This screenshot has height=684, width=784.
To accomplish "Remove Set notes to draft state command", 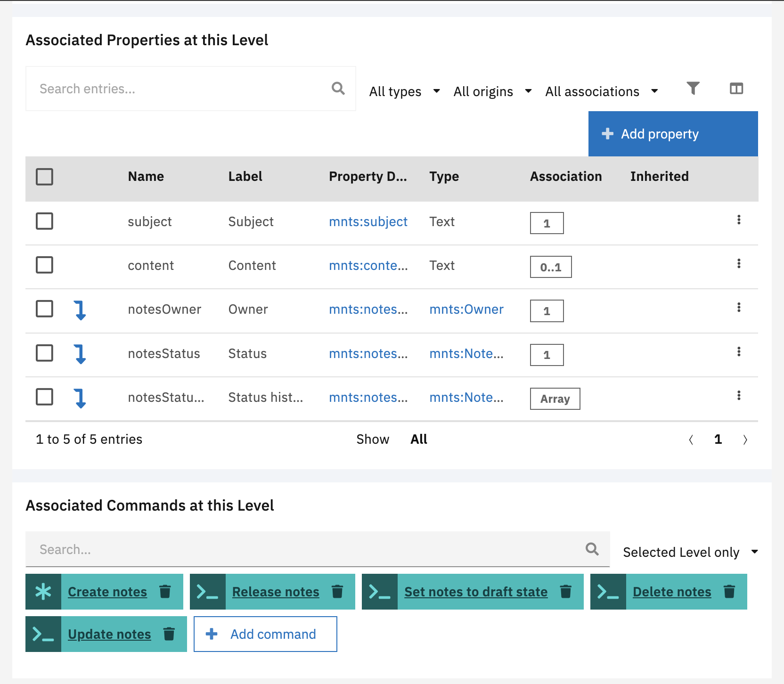I will click(x=565, y=591).
